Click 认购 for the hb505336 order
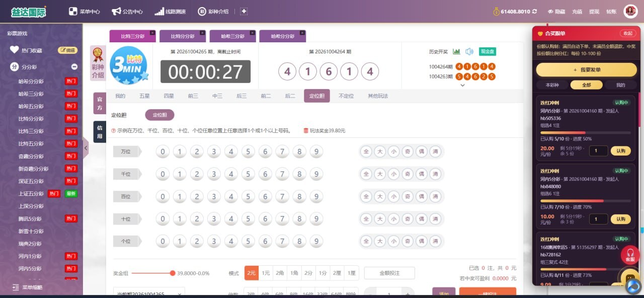This screenshot has height=298, width=644. tap(621, 151)
